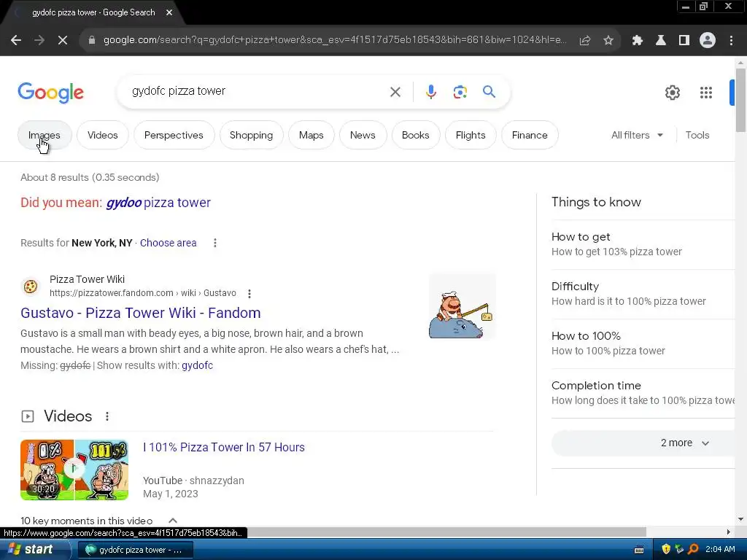The width and height of the screenshot is (747, 560).
Task: Select the Books filter chip
Action: click(x=415, y=135)
